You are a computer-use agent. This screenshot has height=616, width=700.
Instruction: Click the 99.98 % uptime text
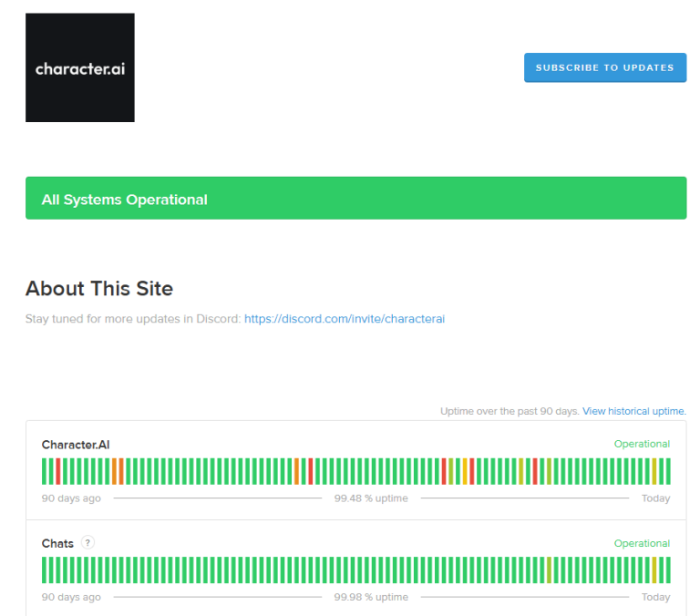coord(371,597)
